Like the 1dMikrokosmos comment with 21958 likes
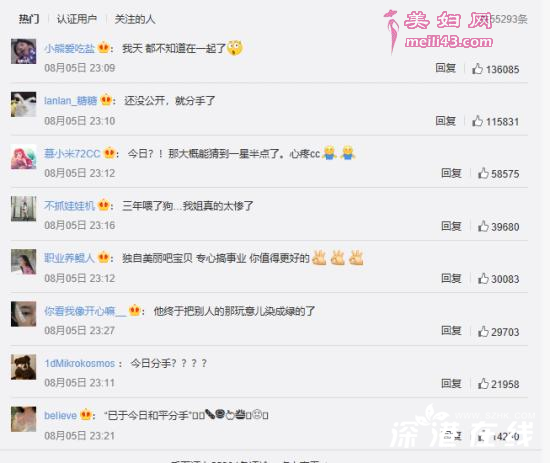 483,383
